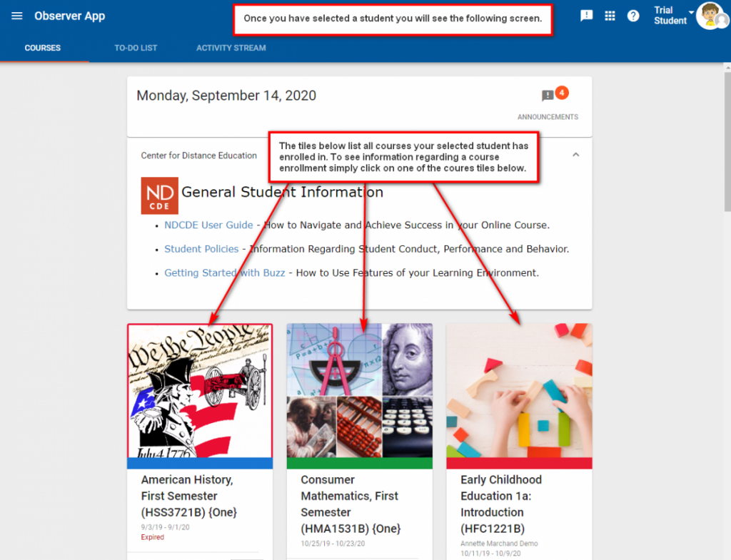731x560 pixels.
Task: Click the Trial Student avatar picture
Action: (x=711, y=16)
